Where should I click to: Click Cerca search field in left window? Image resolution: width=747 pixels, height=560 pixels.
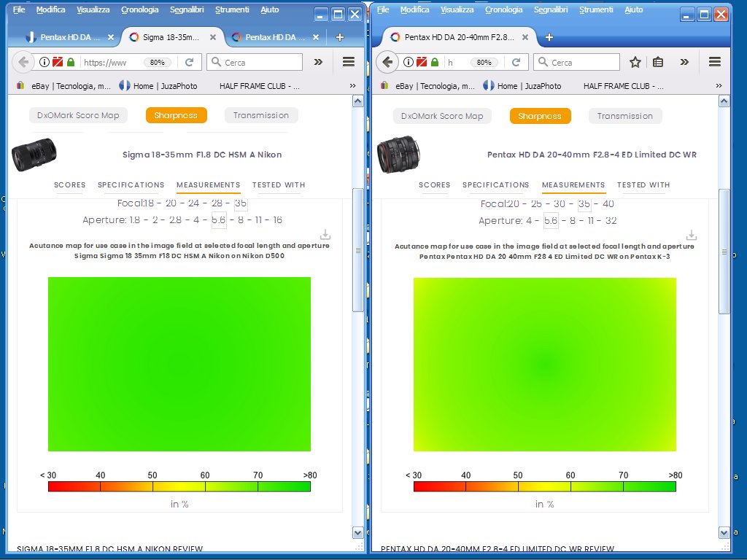(x=255, y=62)
